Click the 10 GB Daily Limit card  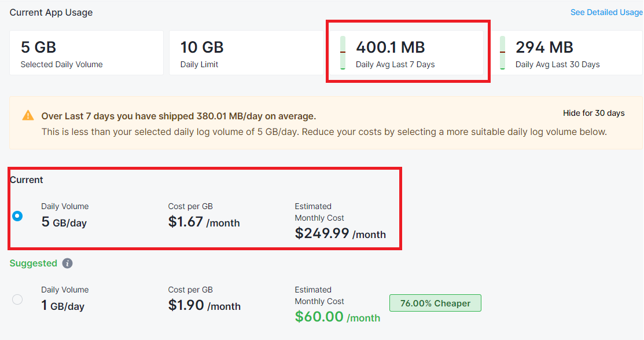click(x=246, y=53)
